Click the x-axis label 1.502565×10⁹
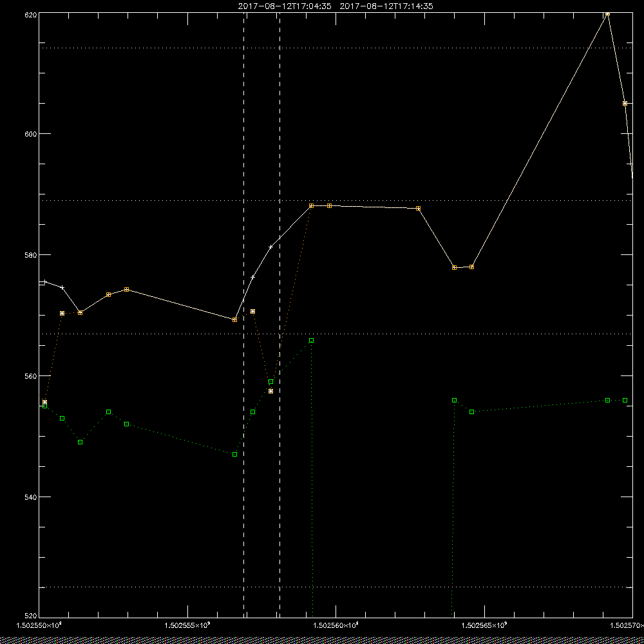This screenshot has height=644, width=644. click(485, 625)
